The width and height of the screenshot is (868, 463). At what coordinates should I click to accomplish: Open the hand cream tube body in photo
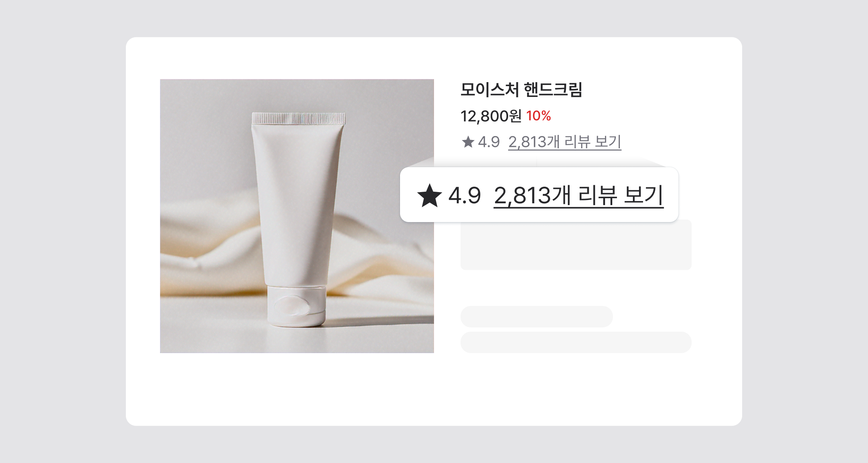[x=297, y=203]
